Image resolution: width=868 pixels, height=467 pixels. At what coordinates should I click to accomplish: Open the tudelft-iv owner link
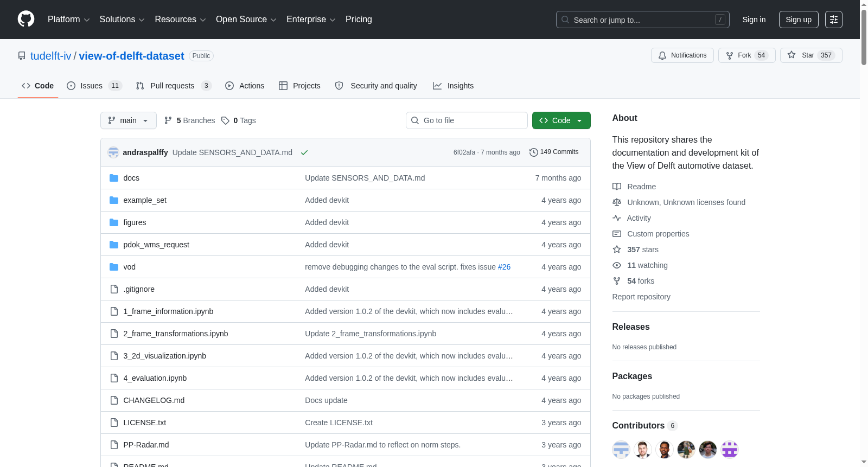(x=51, y=56)
